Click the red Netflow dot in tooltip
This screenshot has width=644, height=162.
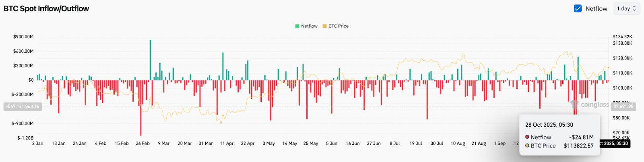point(527,137)
